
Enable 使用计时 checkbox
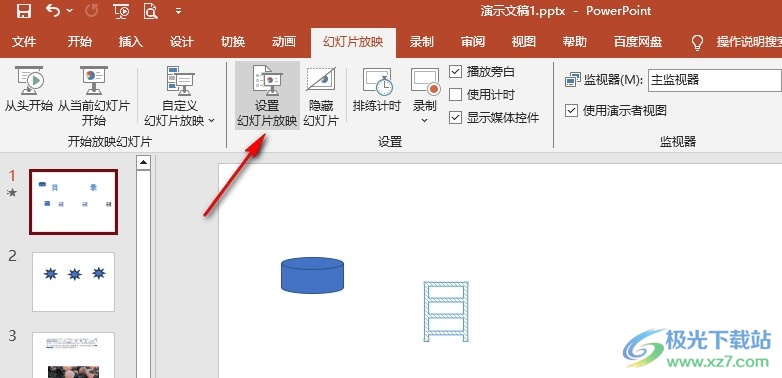455,94
